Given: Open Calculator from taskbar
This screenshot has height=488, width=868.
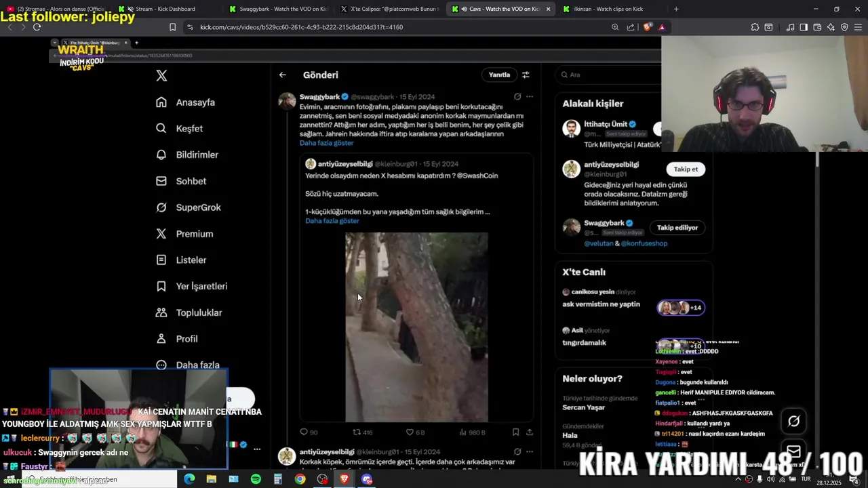Looking at the screenshot, I should pyautogui.click(x=277, y=479).
